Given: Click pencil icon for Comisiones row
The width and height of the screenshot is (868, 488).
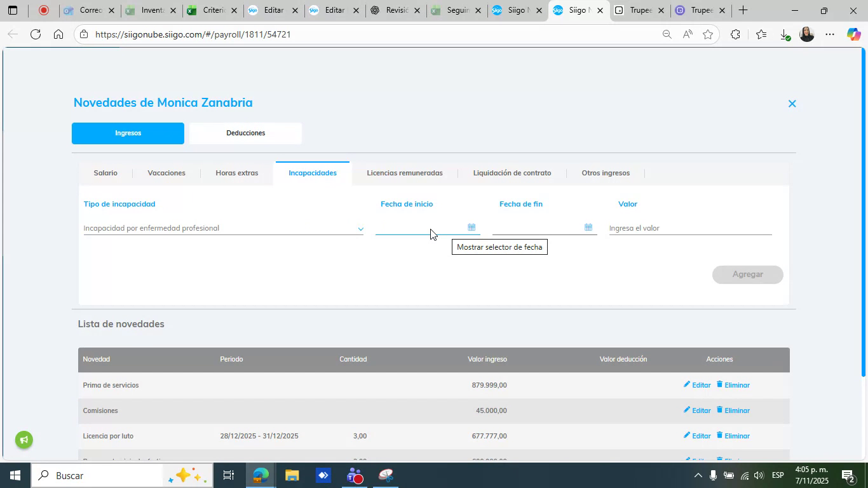Looking at the screenshot, I should (x=686, y=410).
